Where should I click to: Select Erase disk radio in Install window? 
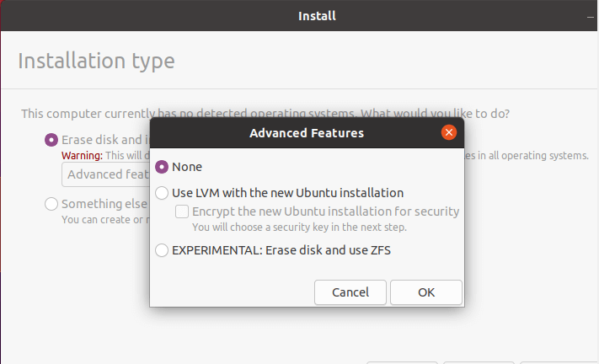pyautogui.click(x=51, y=140)
